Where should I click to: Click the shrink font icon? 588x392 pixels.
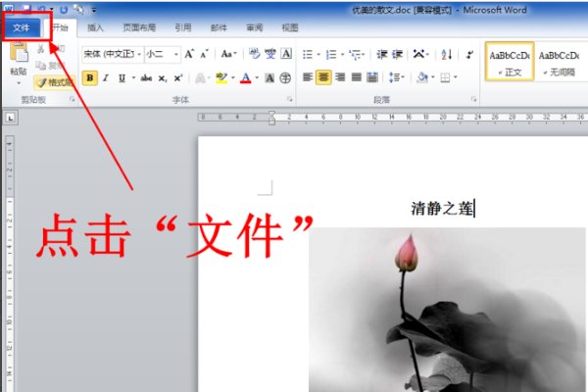click(x=204, y=55)
